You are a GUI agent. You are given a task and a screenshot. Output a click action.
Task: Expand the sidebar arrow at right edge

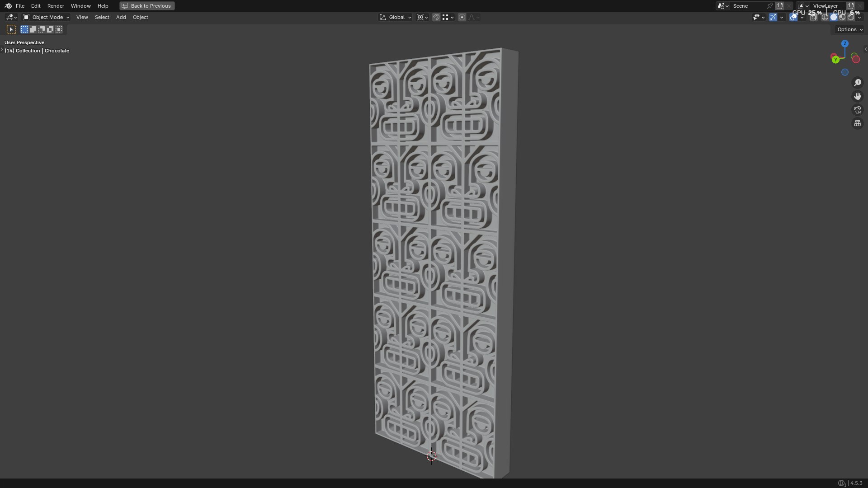[865, 49]
